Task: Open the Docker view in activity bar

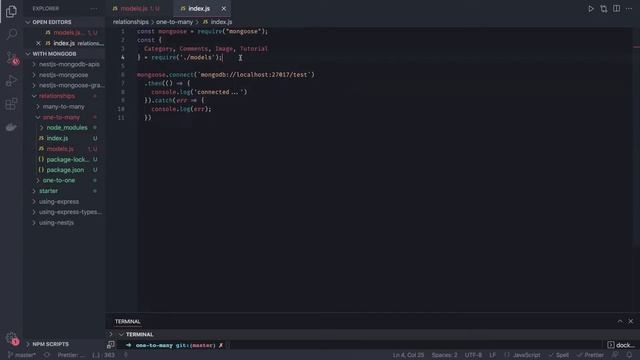Action: [x=11, y=127]
